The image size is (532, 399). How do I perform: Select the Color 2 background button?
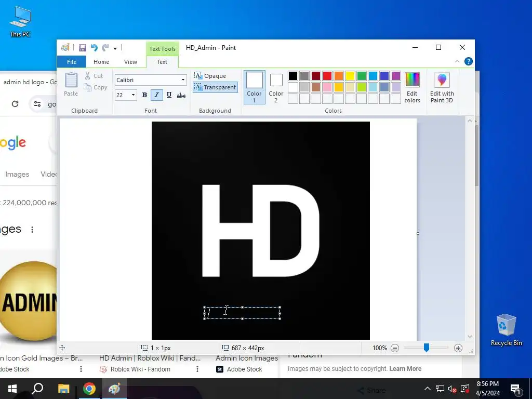point(276,87)
